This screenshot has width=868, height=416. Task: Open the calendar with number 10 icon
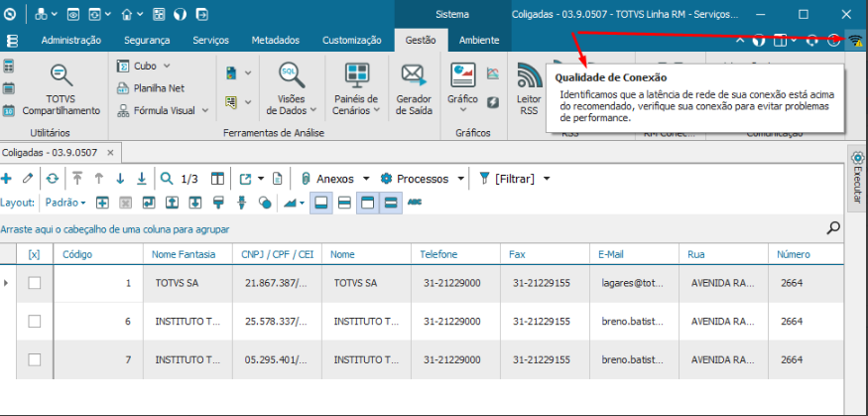(8, 110)
